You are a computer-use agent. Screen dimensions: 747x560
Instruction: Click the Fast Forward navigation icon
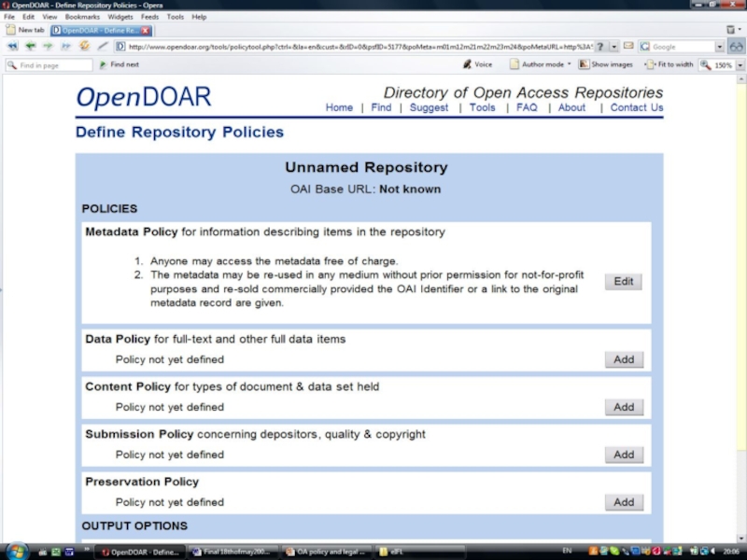tap(65, 46)
